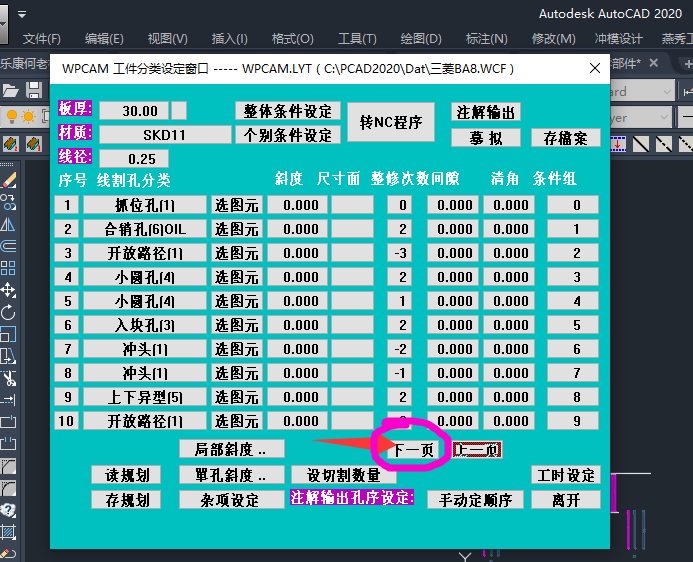Screen dimensions: 693x562
Task: Click the hatched frame tool icon
Action: click(8, 532)
